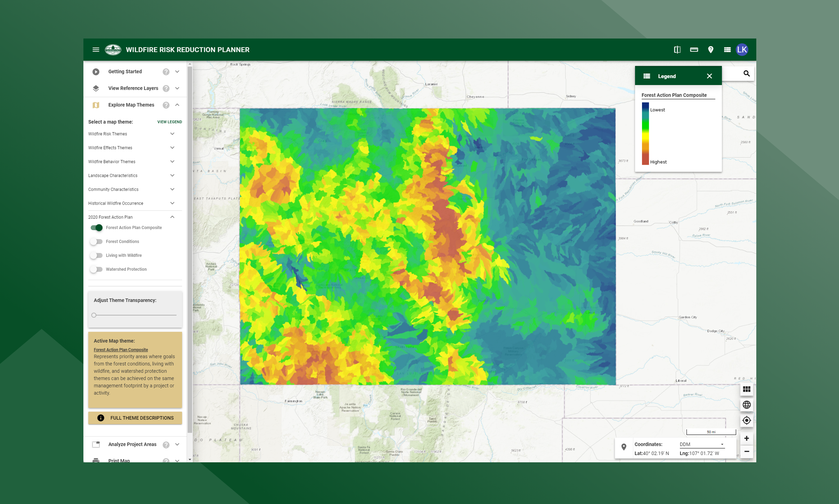Click the Print Map printer icon

click(x=96, y=460)
